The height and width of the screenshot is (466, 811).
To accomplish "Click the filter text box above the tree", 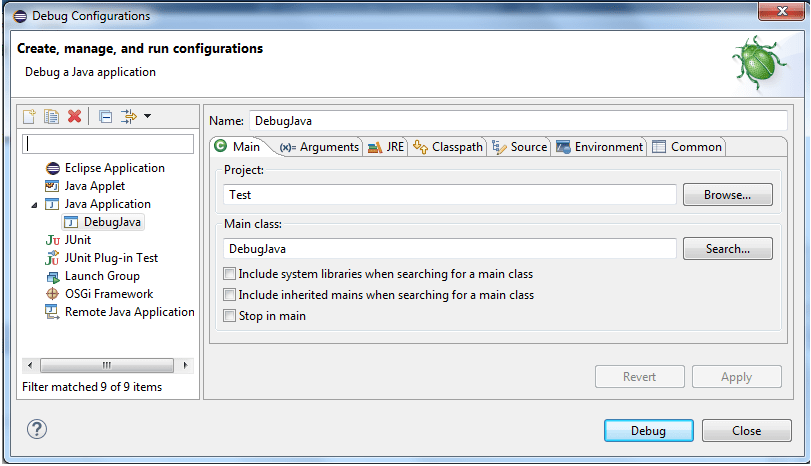I will 108,144.
